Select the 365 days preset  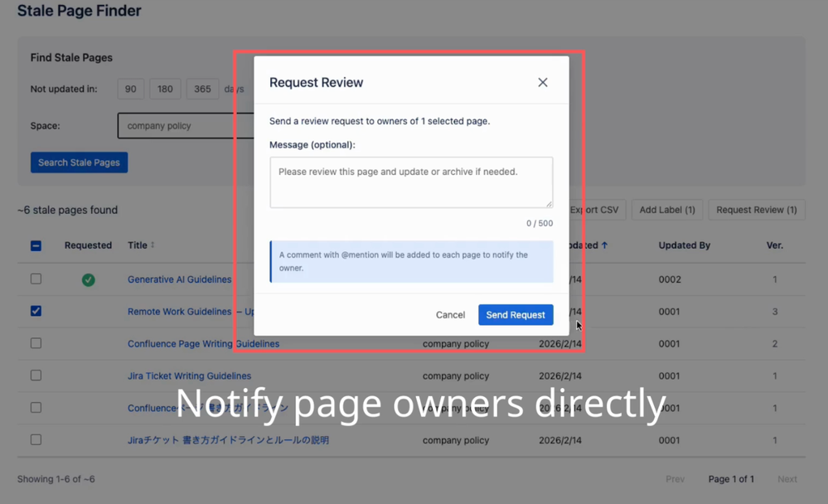point(202,90)
